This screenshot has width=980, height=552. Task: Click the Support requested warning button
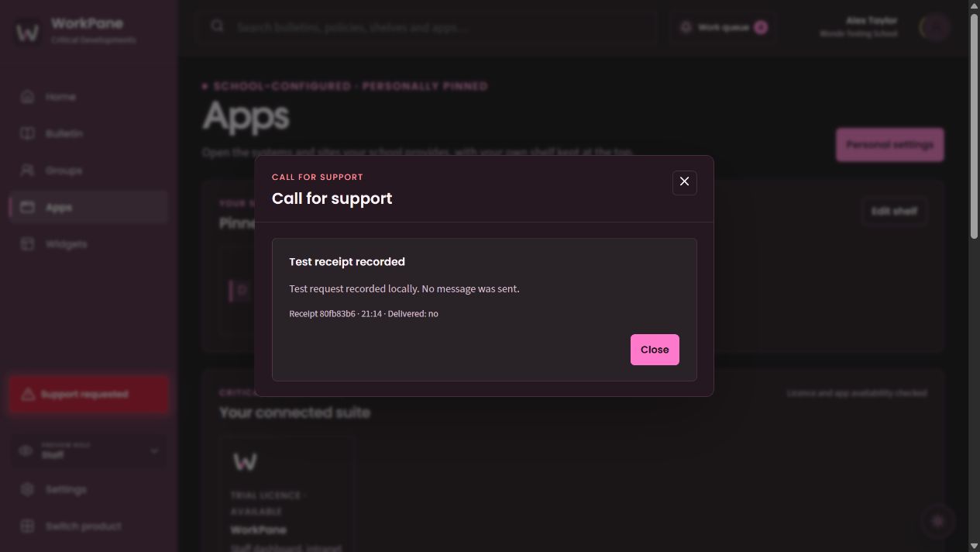(x=88, y=394)
